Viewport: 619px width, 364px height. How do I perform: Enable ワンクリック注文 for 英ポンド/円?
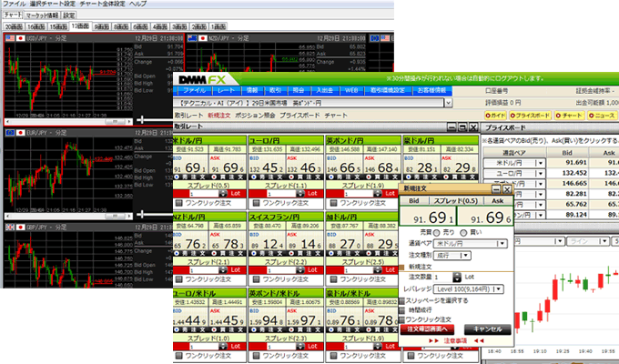(x=333, y=203)
